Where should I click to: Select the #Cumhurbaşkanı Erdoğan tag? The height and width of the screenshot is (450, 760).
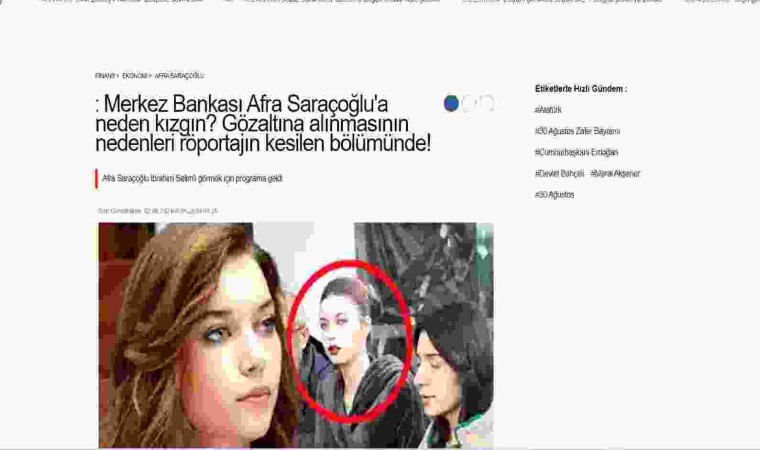pyautogui.click(x=576, y=152)
